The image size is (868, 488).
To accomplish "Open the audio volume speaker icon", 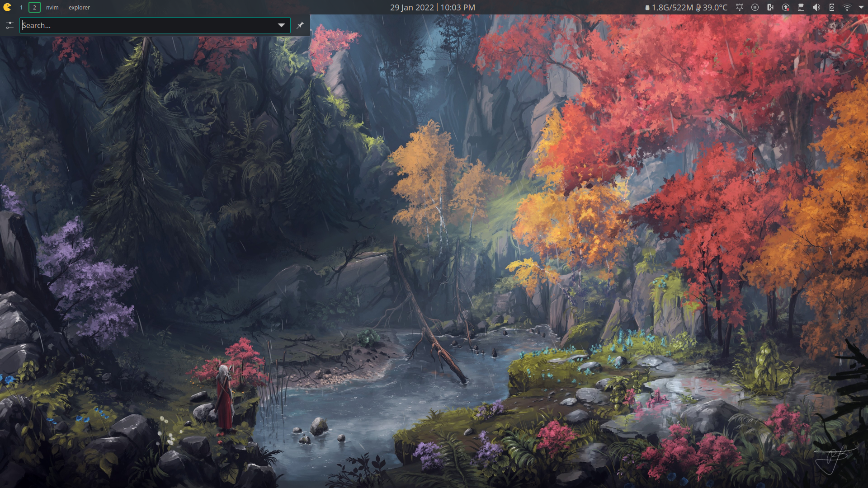I will (x=816, y=7).
